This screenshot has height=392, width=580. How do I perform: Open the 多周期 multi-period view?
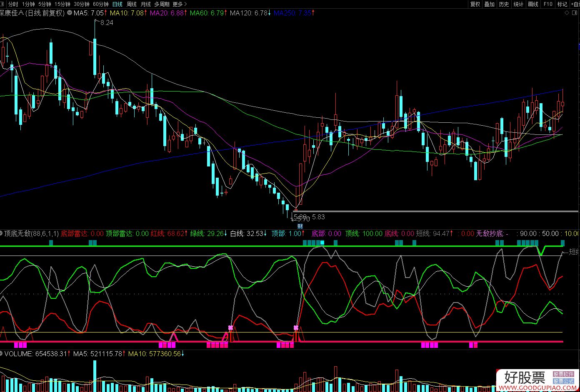162,4
